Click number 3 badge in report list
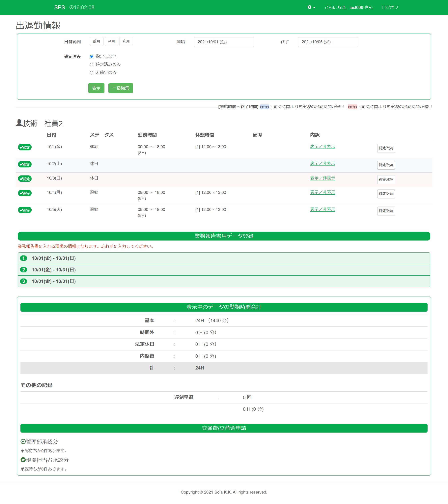The image size is (448, 504). pyautogui.click(x=23, y=281)
